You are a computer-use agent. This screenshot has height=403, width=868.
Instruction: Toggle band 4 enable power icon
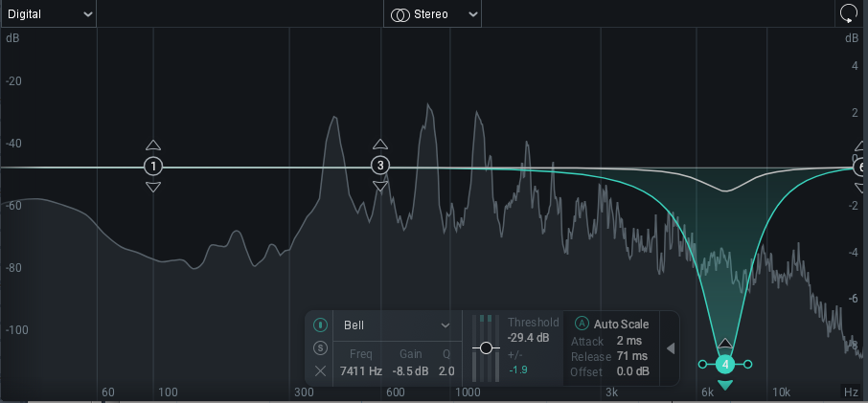pos(321,325)
